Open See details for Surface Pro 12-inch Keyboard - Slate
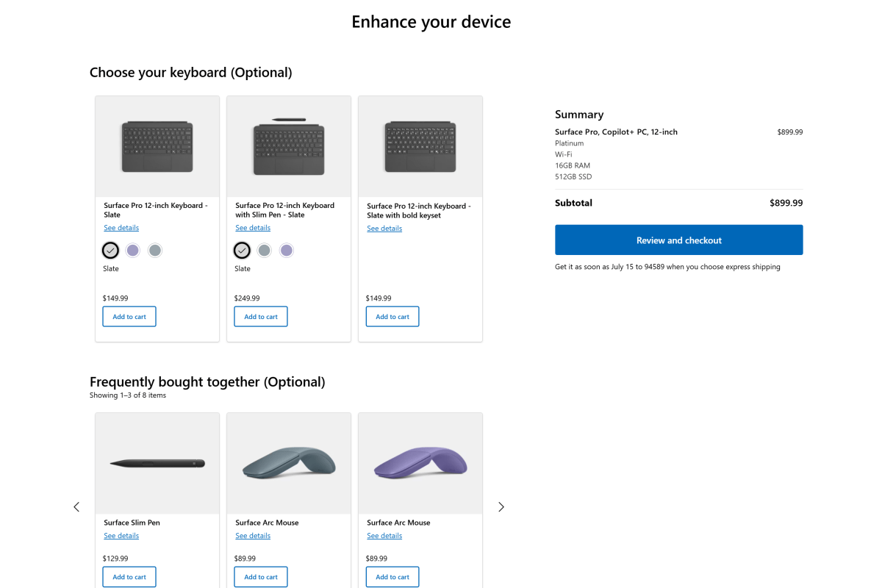Viewport: 882px width, 588px height. tap(121, 227)
